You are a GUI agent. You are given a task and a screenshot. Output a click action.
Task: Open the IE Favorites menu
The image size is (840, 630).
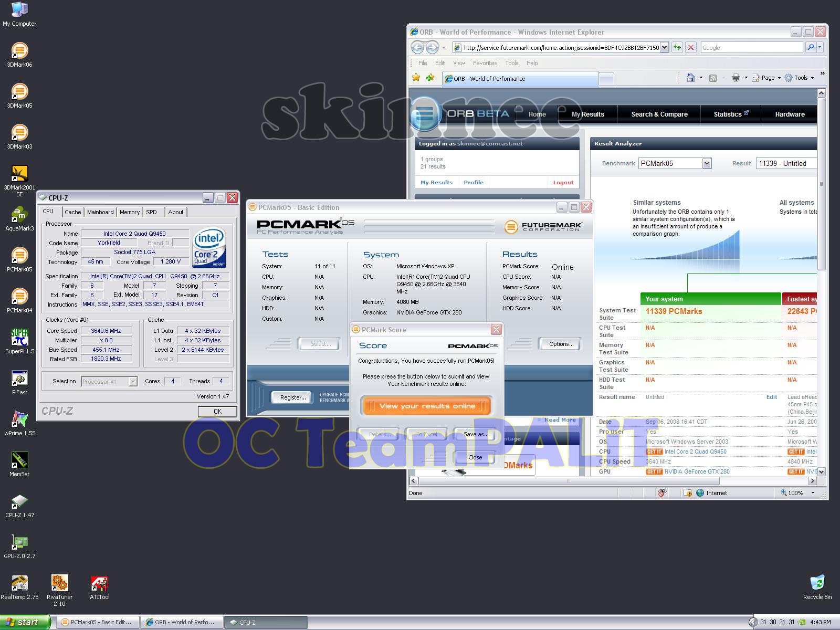[x=485, y=63]
